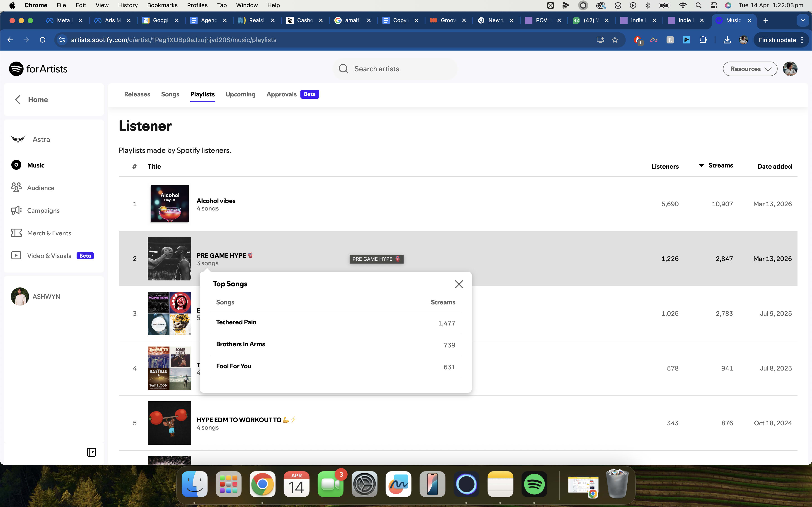This screenshot has height=507, width=812.
Task: Expand the Chrome tab search dropdown
Action: click(x=803, y=20)
